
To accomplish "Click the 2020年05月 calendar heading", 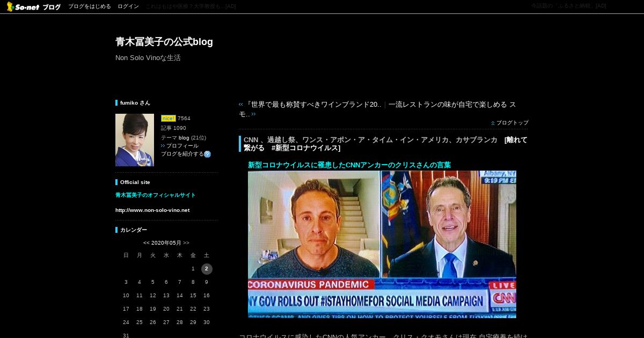I will [x=166, y=243].
